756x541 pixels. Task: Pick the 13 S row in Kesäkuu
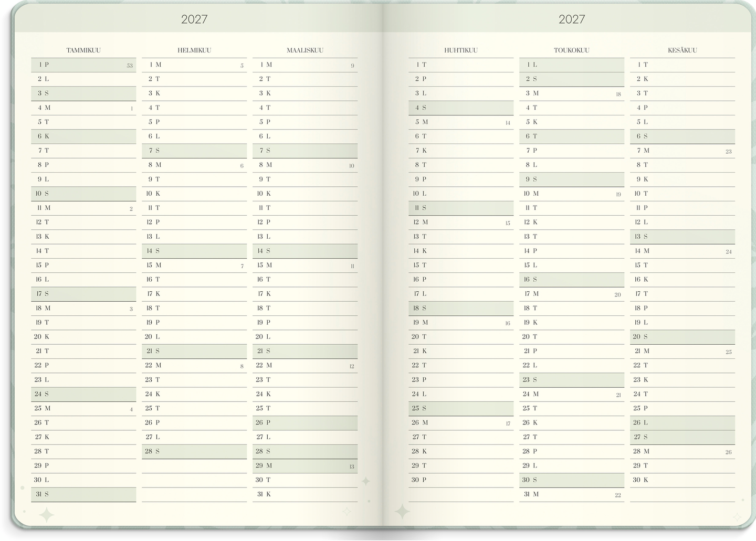point(682,237)
